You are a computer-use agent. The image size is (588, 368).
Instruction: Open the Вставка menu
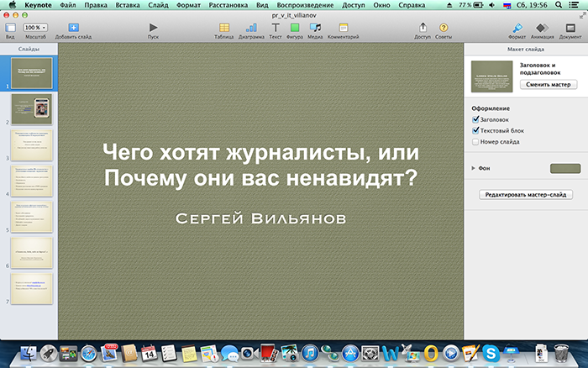128,5
